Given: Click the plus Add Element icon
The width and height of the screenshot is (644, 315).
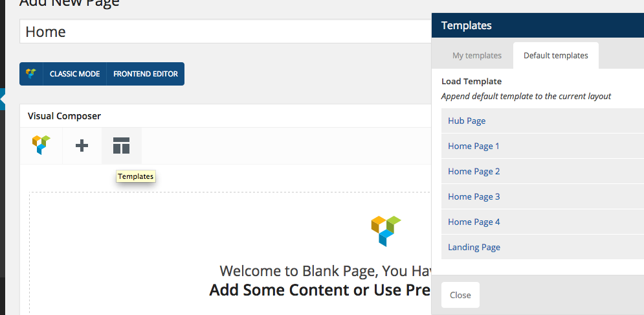Looking at the screenshot, I should [x=82, y=146].
